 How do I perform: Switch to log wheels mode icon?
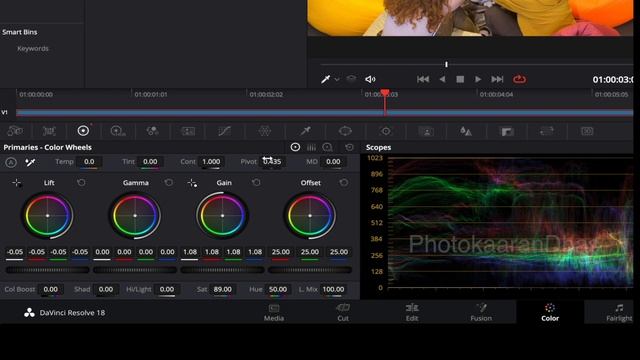pos(327,147)
